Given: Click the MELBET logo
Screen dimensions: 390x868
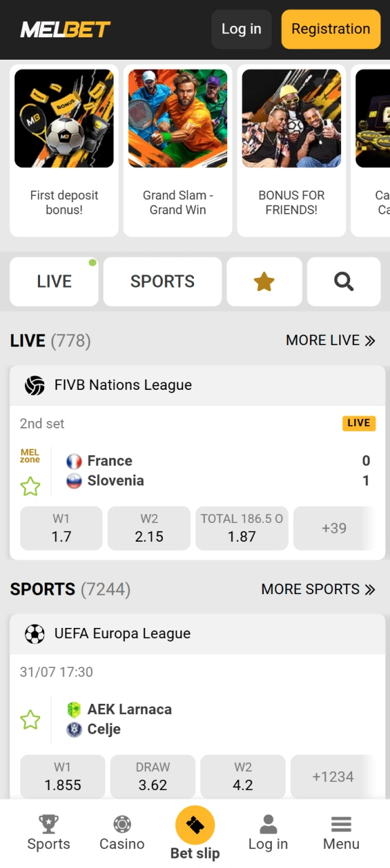Looking at the screenshot, I should 65,29.
